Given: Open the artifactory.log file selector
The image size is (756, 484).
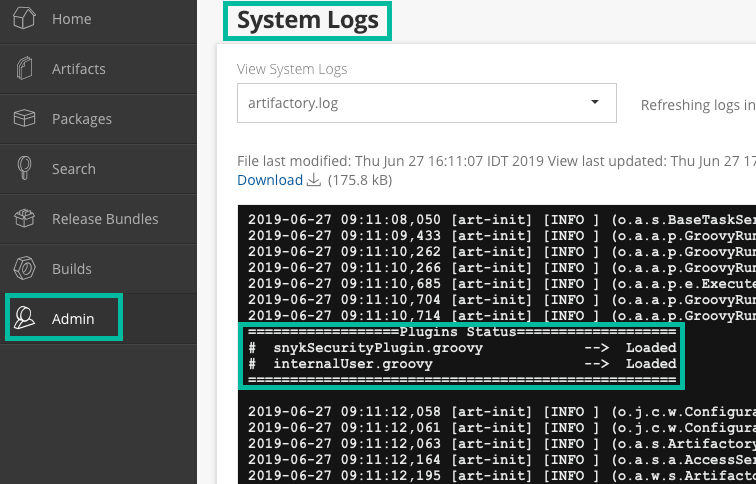Looking at the screenshot, I should (x=410, y=103).
